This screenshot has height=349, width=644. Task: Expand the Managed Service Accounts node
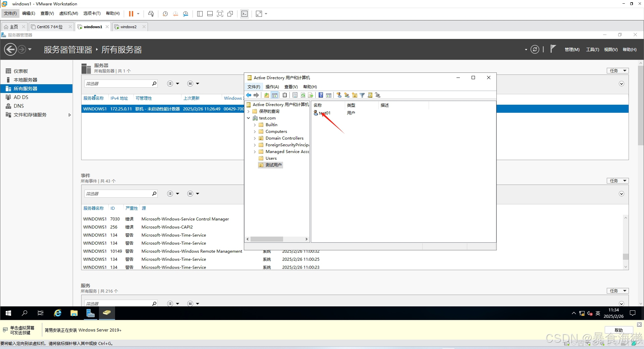pyautogui.click(x=255, y=152)
